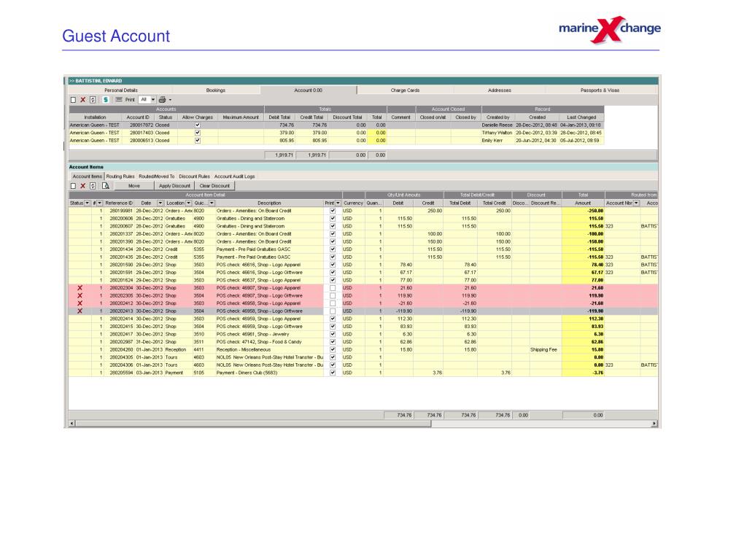Uncheck Print for item 280204260 Reception
The height and width of the screenshot is (560, 747).
[333, 349]
